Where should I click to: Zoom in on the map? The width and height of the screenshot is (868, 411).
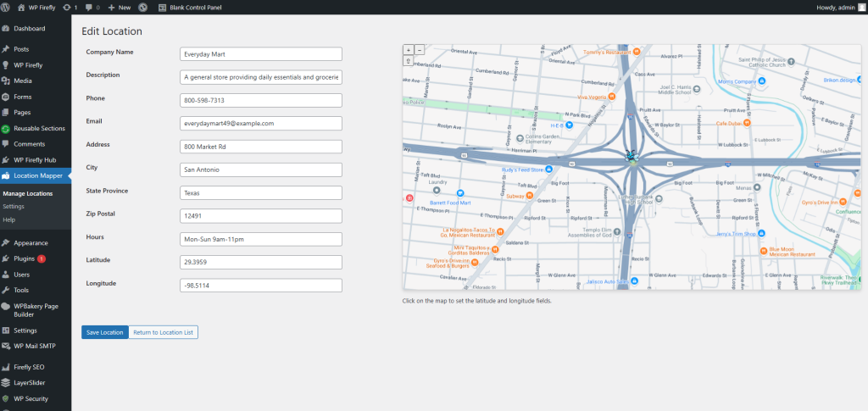click(409, 50)
